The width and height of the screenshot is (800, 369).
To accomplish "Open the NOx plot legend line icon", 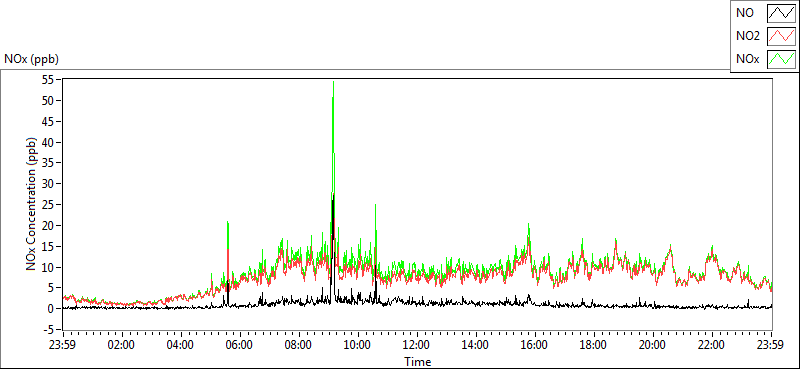I will pos(781,59).
